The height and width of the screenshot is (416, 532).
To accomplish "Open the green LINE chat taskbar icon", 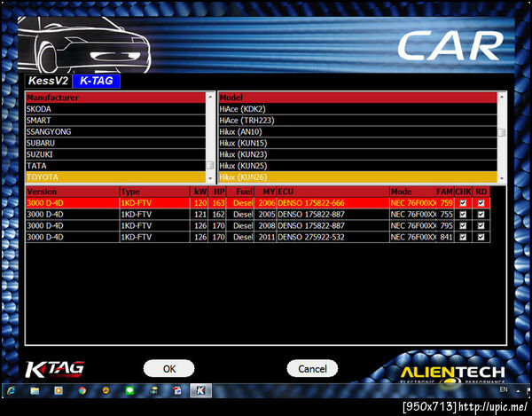I will pyautogui.click(x=129, y=391).
